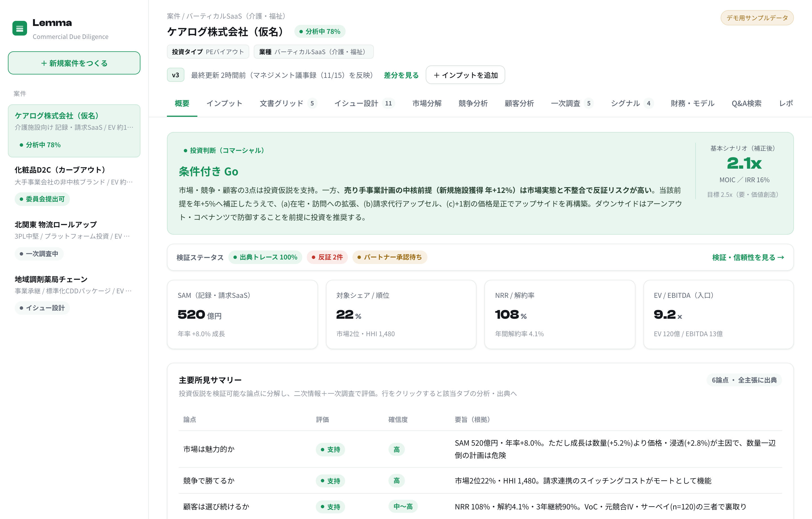Open the イシュー設計 tab
The height and width of the screenshot is (519, 812).
(365, 103)
